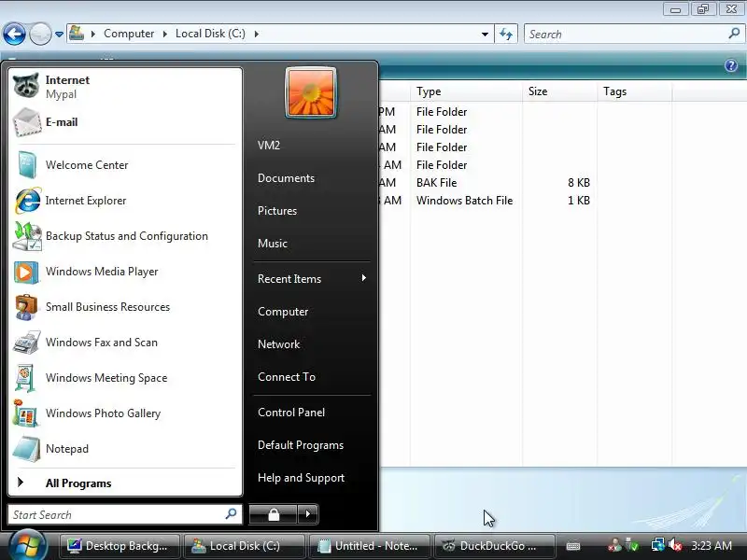Launch Notepad from Start menu icon
The image size is (747, 560).
click(x=27, y=449)
